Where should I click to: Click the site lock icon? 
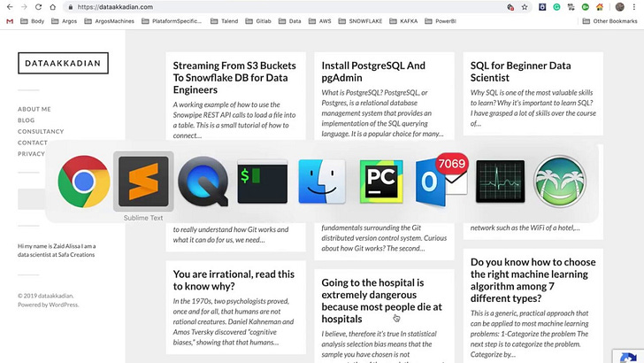[x=71, y=7]
